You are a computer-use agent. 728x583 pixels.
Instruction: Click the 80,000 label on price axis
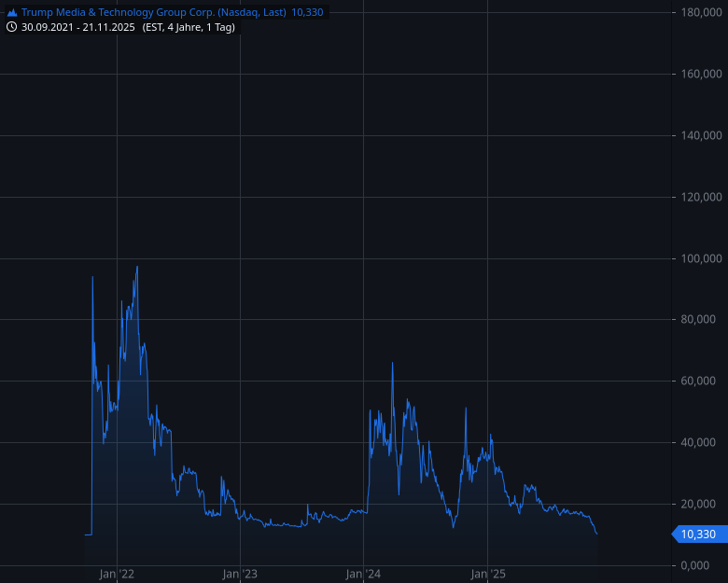click(x=701, y=320)
